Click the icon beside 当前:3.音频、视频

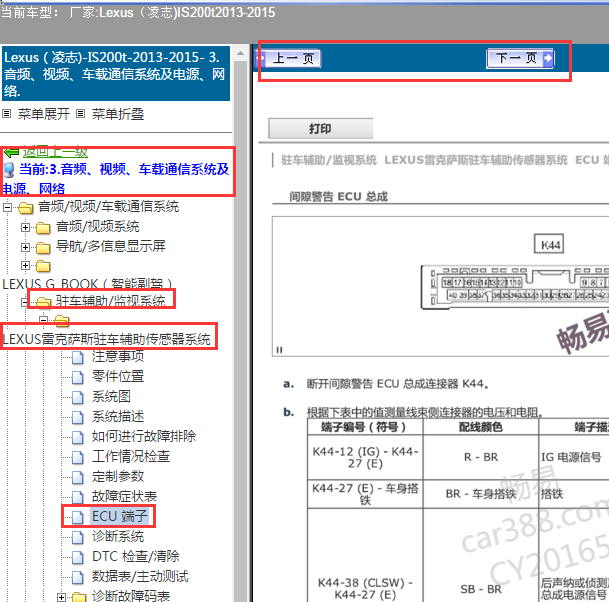click(x=9, y=170)
